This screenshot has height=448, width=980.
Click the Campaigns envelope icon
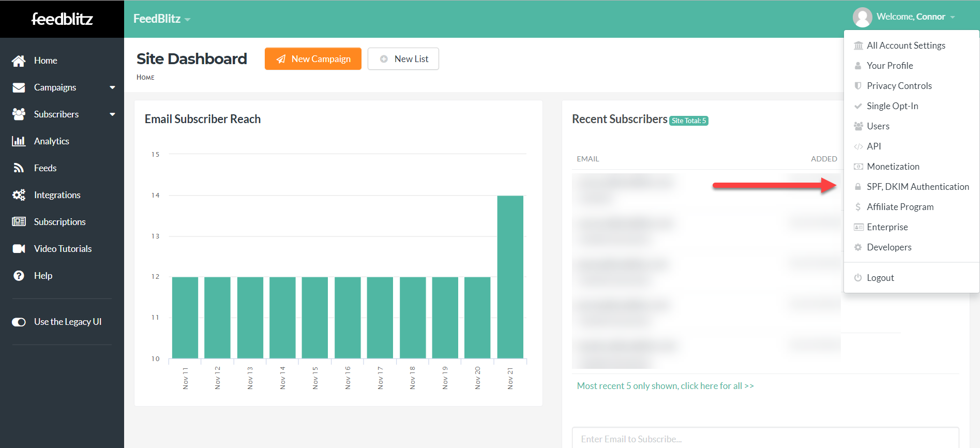pos(19,87)
